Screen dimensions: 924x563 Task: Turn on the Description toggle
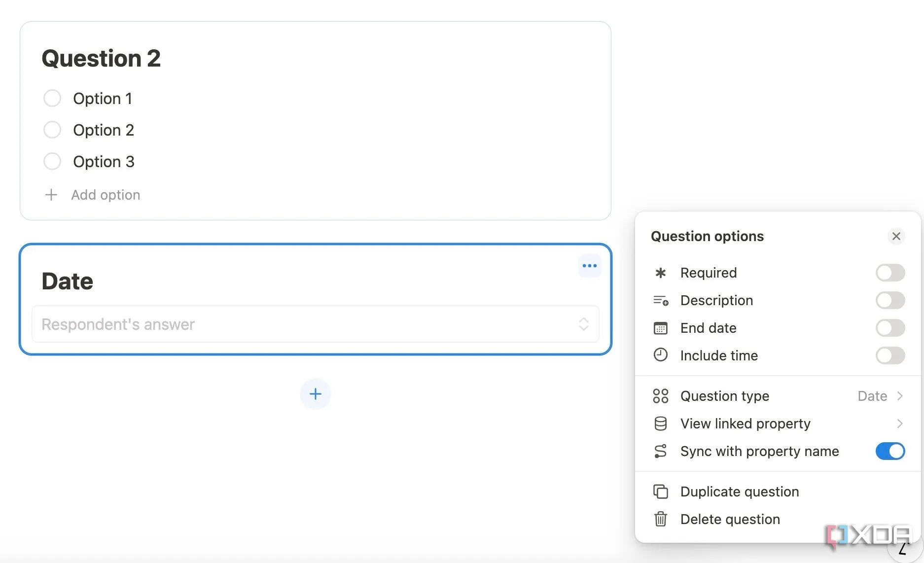point(890,300)
